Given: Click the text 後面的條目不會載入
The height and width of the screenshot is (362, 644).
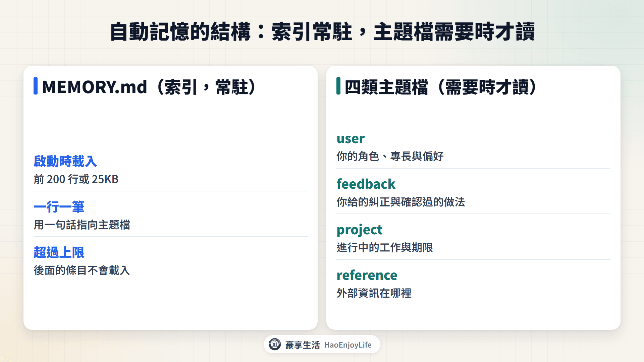Looking at the screenshot, I should click(82, 270).
